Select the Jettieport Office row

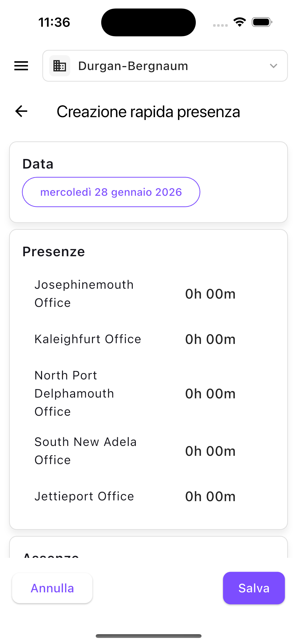[84, 496]
